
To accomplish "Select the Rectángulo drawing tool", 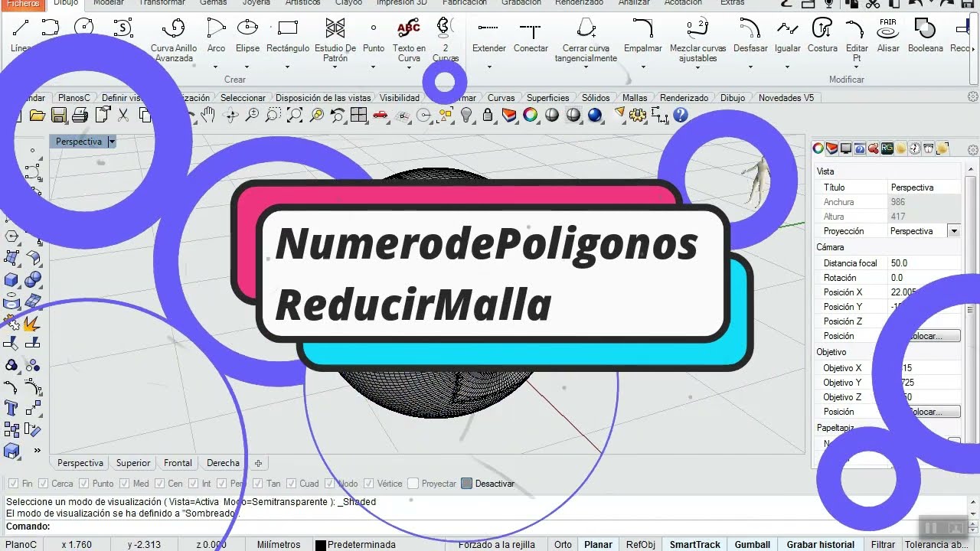I will 288,35.
